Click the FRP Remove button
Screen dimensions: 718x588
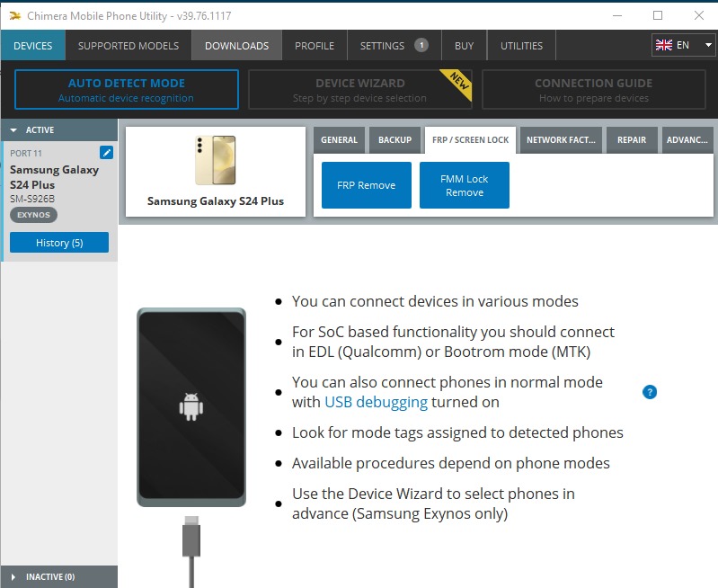pyautogui.click(x=367, y=185)
